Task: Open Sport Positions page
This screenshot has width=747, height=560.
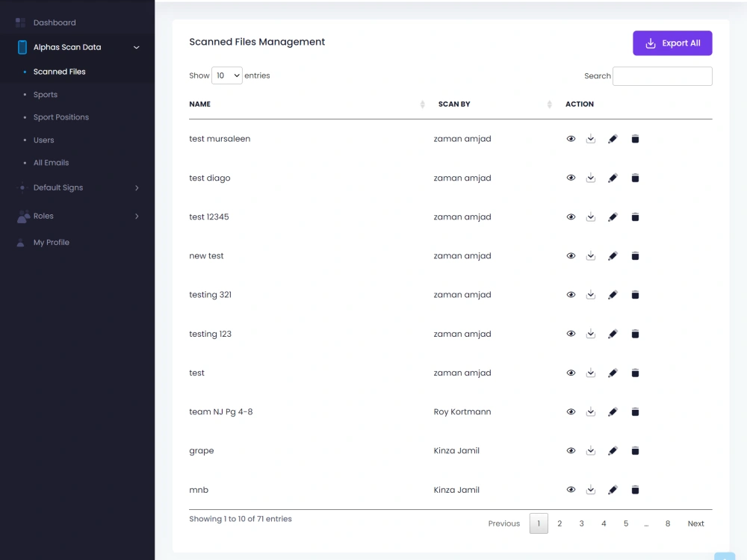Action: [x=61, y=117]
